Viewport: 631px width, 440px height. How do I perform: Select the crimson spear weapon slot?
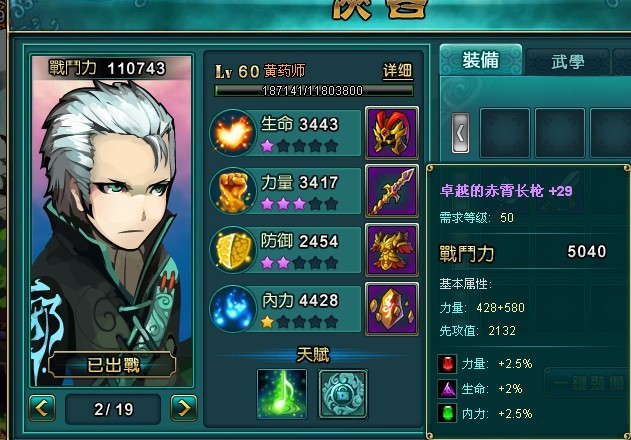(x=392, y=192)
